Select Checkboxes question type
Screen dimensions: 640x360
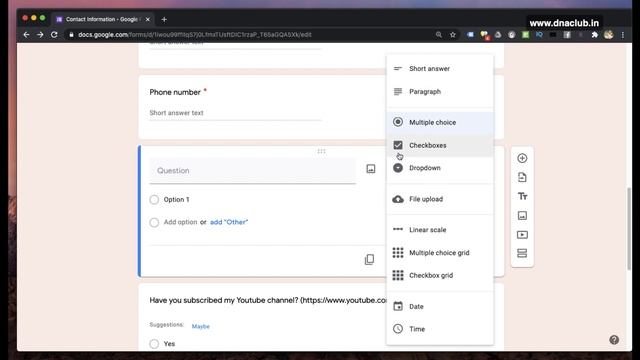[x=440, y=145]
